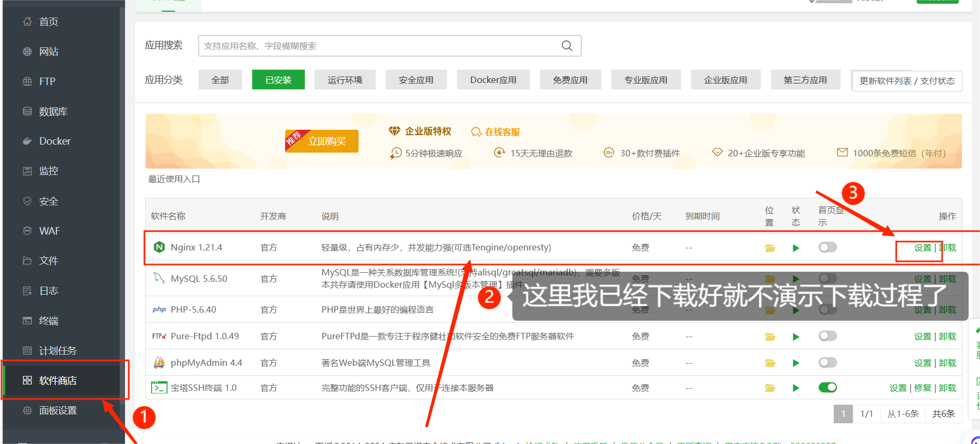Enable homepage display for Pure-Ftpd
The height and width of the screenshot is (444, 980).
pos(828,336)
